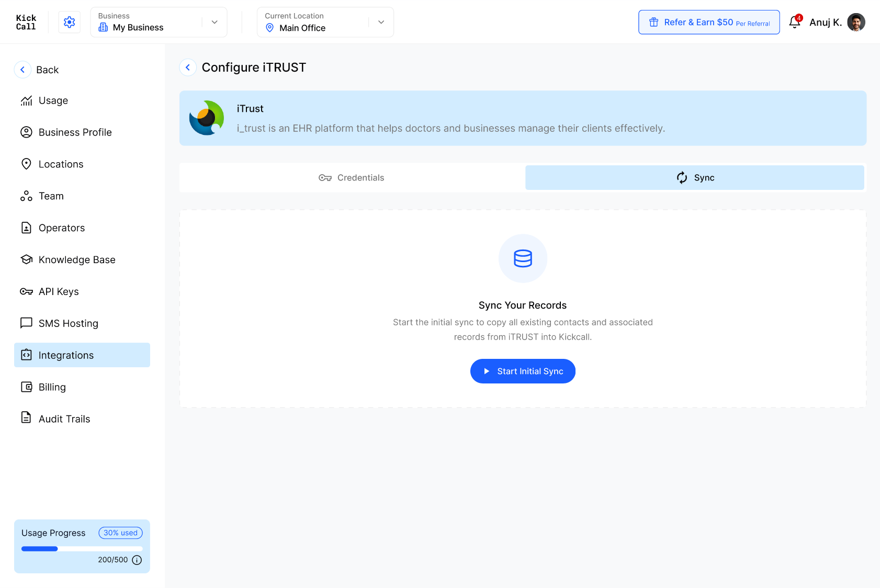Click the building icon beside My Business

click(x=103, y=27)
